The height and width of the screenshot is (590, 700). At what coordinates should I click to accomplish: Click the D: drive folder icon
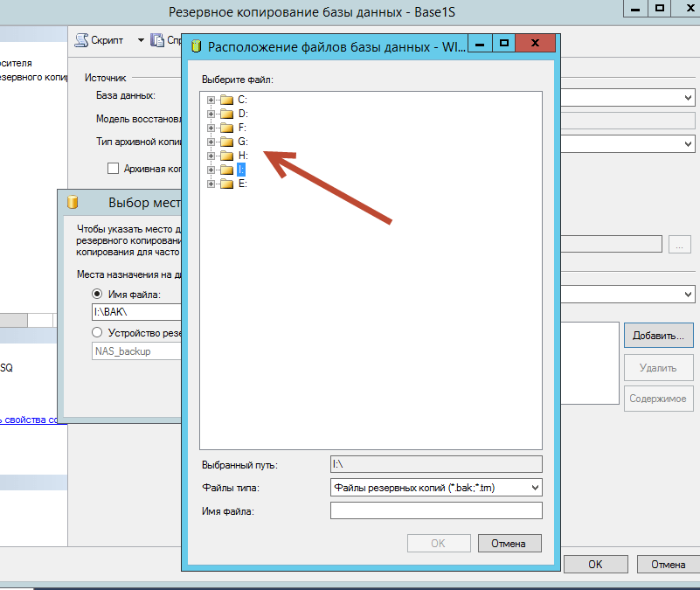pyautogui.click(x=226, y=114)
